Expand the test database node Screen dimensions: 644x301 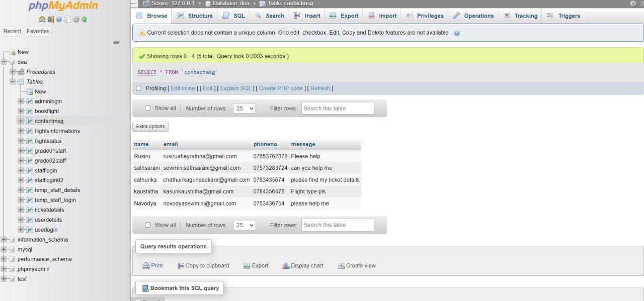point(4,279)
